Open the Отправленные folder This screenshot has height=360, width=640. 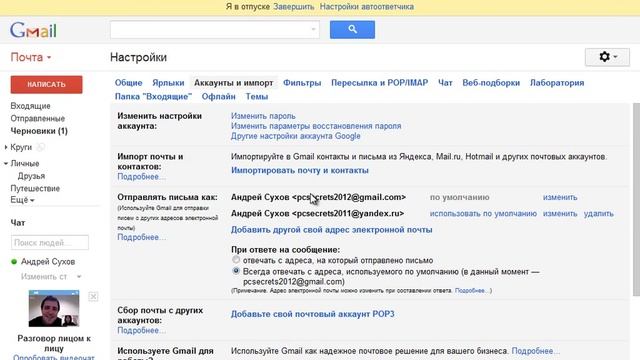pyautogui.click(x=38, y=118)
